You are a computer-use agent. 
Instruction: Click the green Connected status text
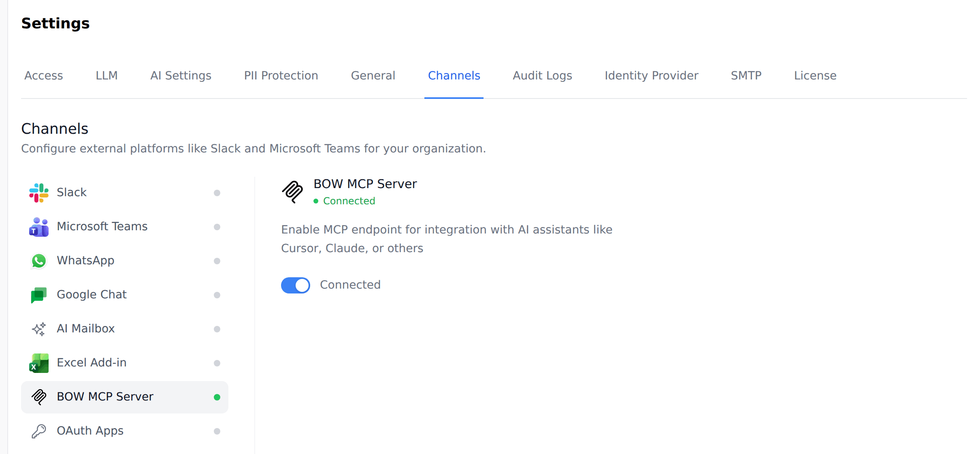[x=349, y=201]
